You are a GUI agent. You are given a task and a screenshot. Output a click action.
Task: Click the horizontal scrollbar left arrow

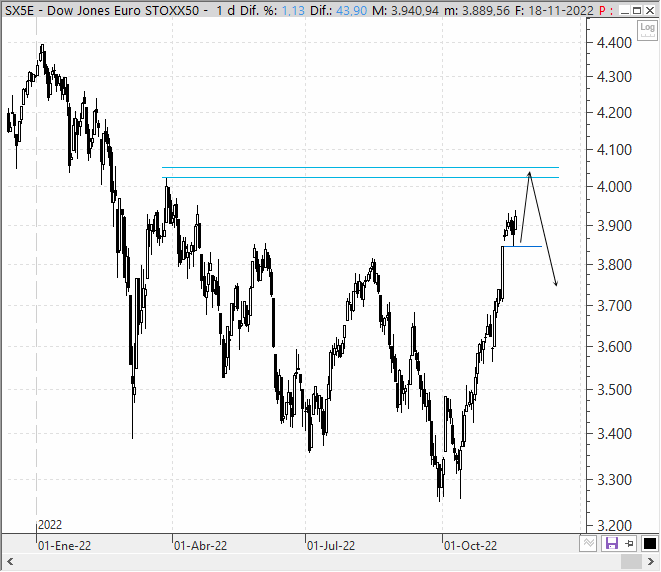point(11,562)
